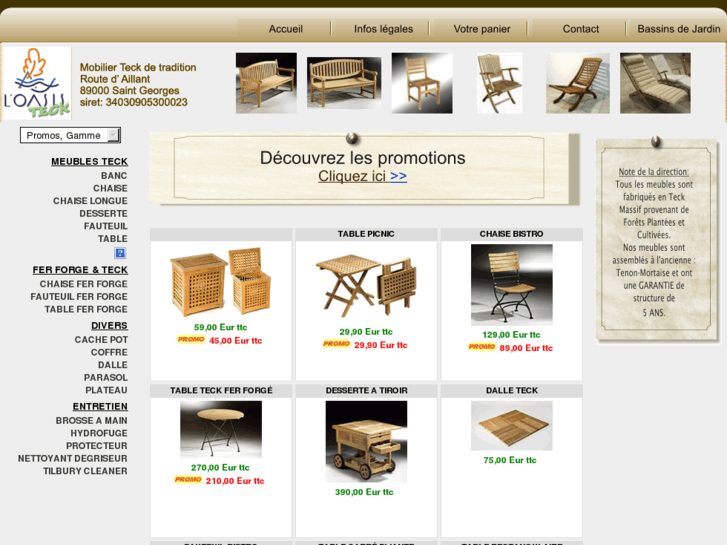Open the DALLE TECK product image
Viewport: 727px width, 545px height.
(x=511, y=426)
